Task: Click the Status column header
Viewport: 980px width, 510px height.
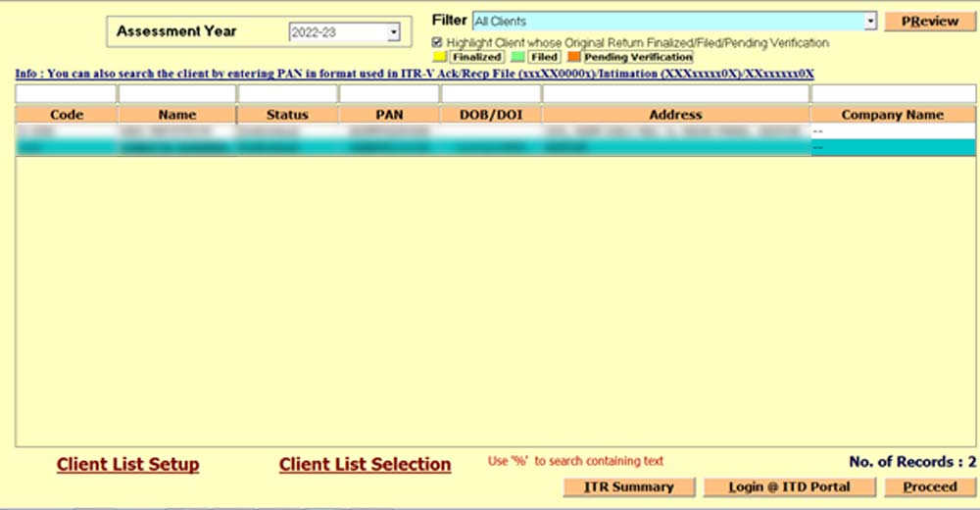Action: click(x=287, y=115)
